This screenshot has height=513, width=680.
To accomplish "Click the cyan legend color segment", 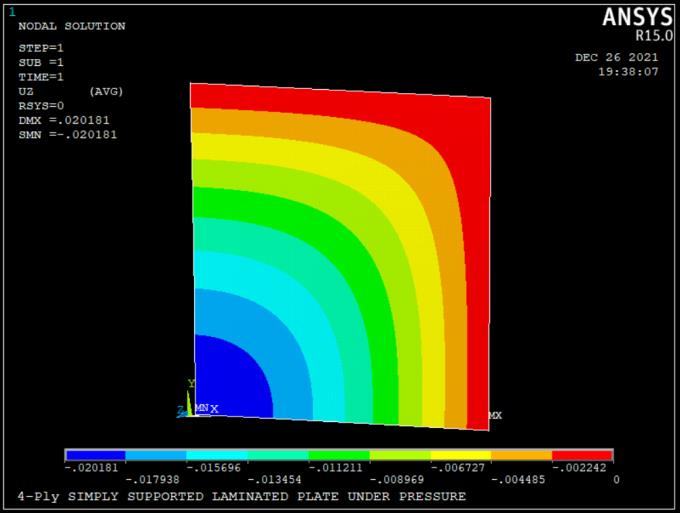I will [217, 455].
